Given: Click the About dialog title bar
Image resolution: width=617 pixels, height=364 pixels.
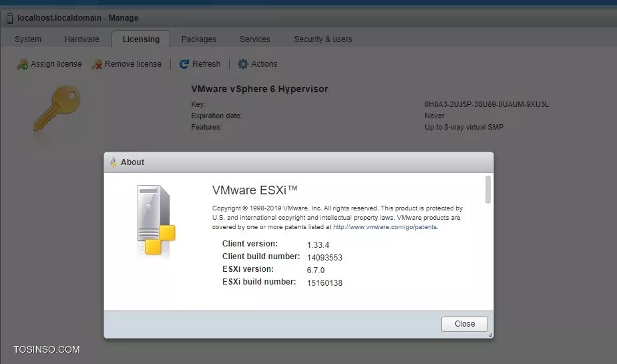Looking at the screenshot, I should coord(298,162).
